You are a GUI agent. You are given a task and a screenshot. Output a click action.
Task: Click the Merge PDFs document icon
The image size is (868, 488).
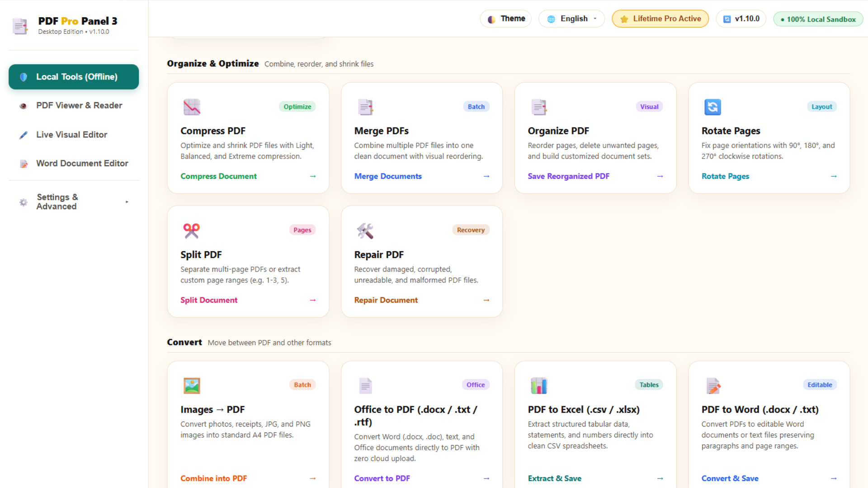tap(365, 107)
